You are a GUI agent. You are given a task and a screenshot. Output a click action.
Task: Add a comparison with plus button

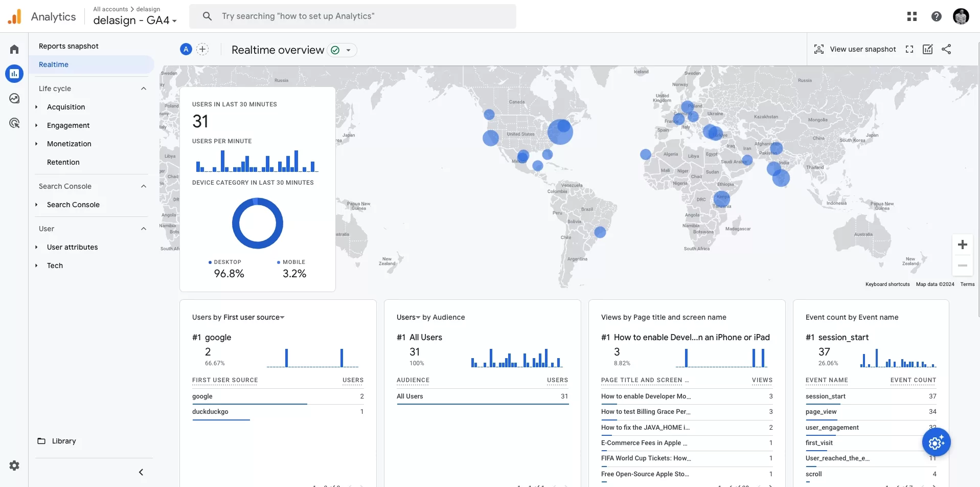coord(202,50)
